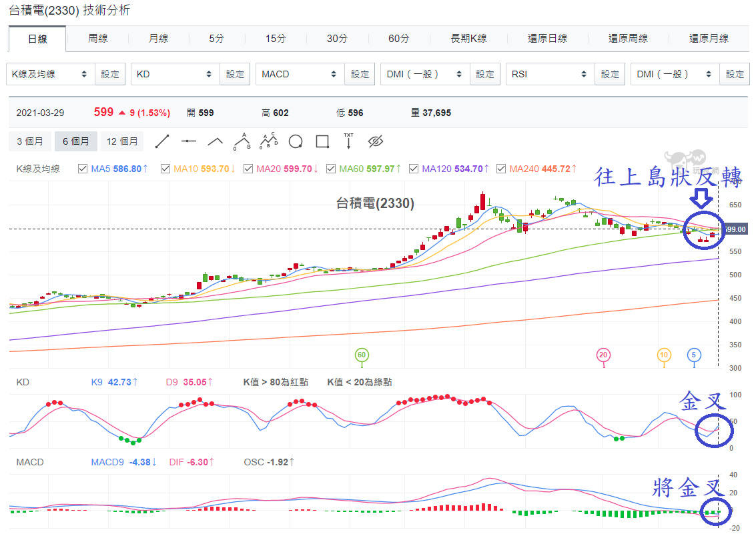
Task: Switch to the 月線 tab
Action: (x=158, y=39)
